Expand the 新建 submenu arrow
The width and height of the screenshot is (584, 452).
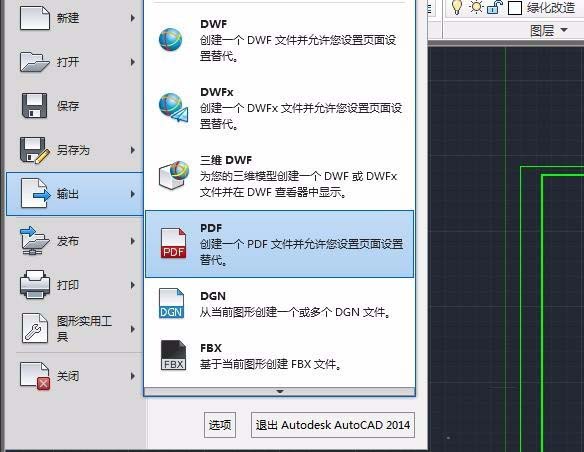[x=133, y=18]
